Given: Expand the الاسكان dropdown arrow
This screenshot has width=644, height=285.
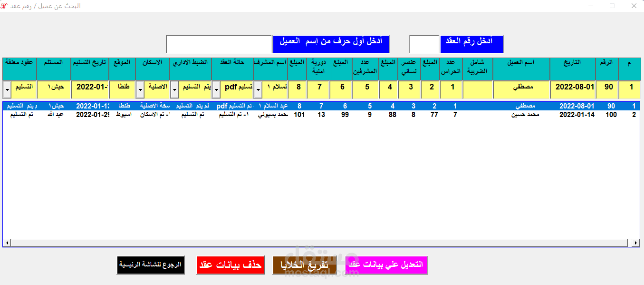Looking at the screenshot, I should (x=140, y=88).
